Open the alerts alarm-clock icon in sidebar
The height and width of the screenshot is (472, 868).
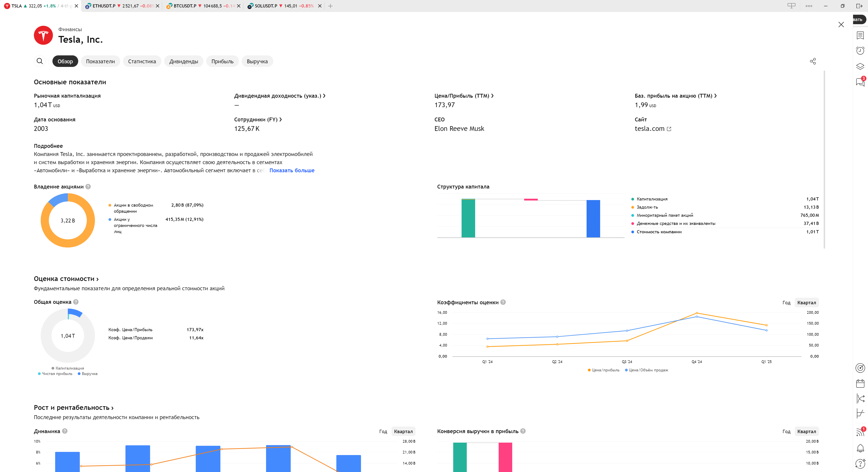point(860,51)
